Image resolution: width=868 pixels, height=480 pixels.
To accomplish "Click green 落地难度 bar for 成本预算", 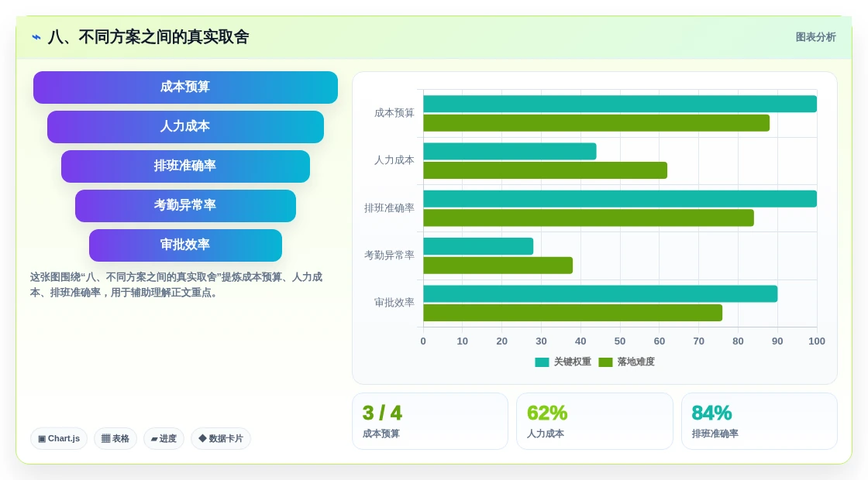I will 596,123.
